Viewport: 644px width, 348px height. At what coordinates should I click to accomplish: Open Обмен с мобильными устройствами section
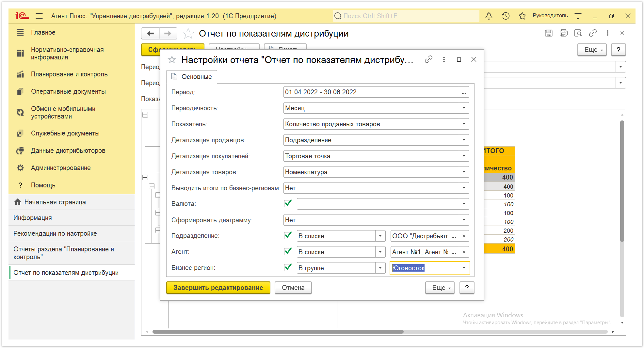[63, 112]
